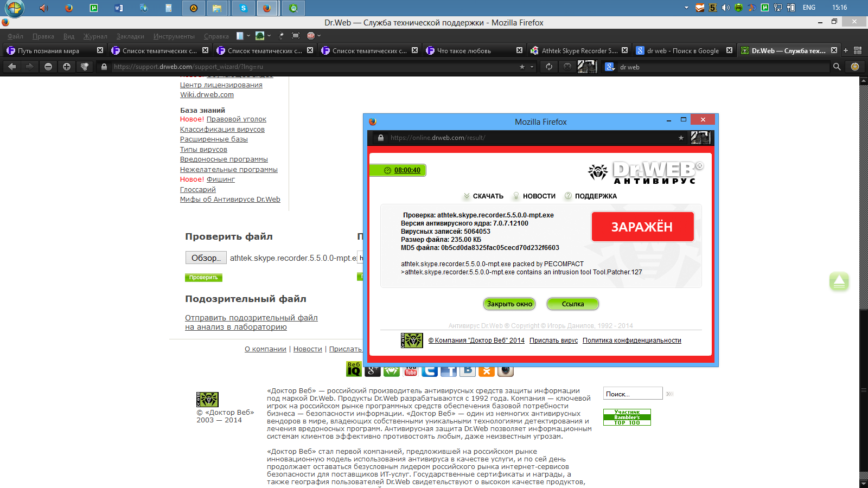868x488 pixels.
Task: Click the Forward navigation arrow
Action: click(x=30, y=67)
